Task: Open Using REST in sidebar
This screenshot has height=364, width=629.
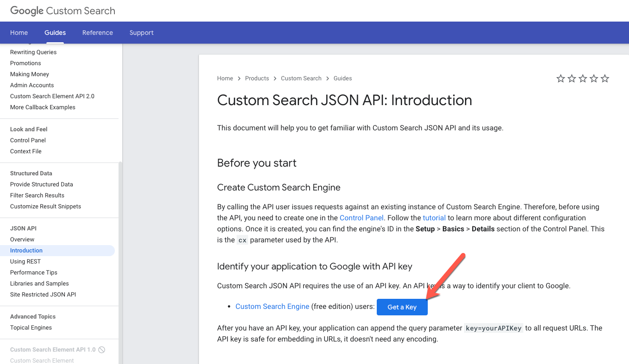Action: pyautogui.click(x=25, y=262)
